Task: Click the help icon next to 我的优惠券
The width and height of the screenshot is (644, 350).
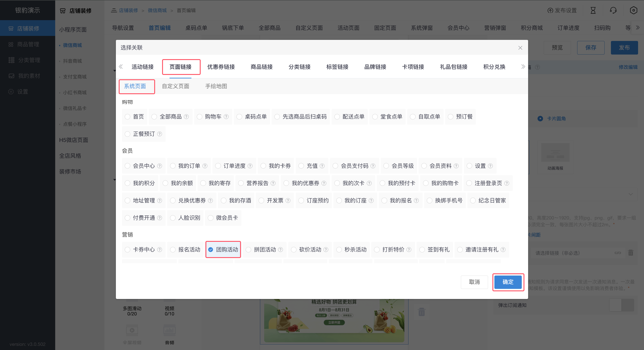Action: click(324, 183)
